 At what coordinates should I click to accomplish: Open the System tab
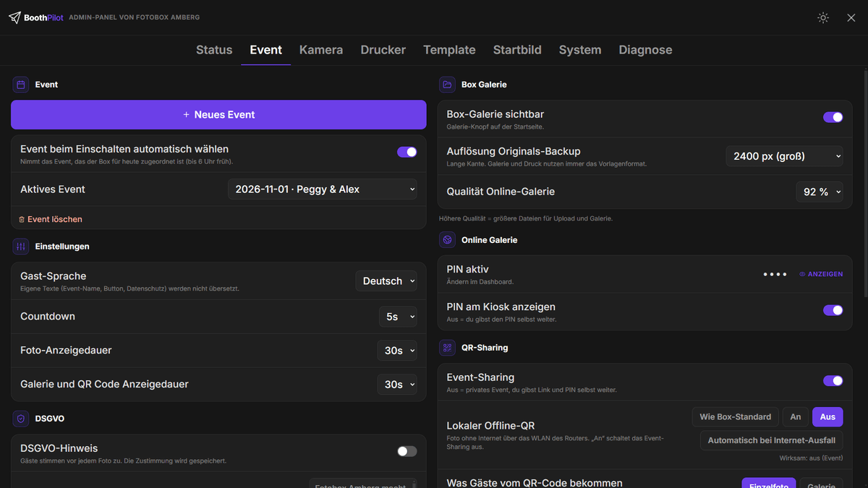pos(580,50)
